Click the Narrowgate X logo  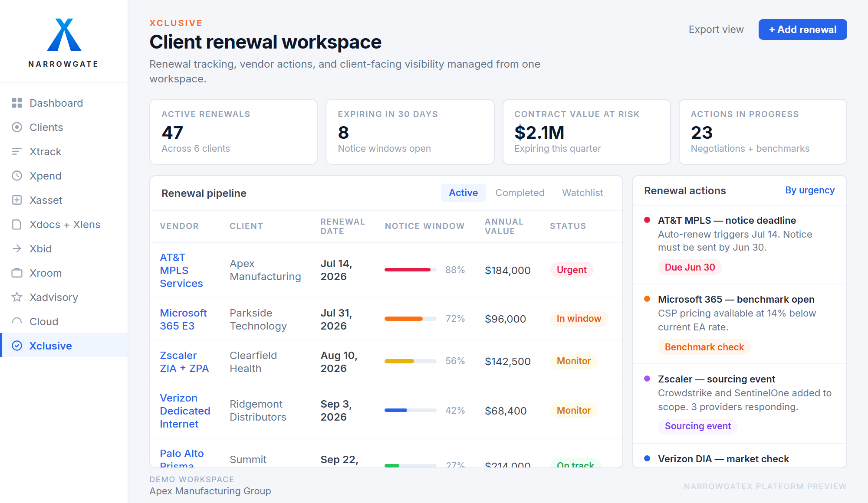64,35
